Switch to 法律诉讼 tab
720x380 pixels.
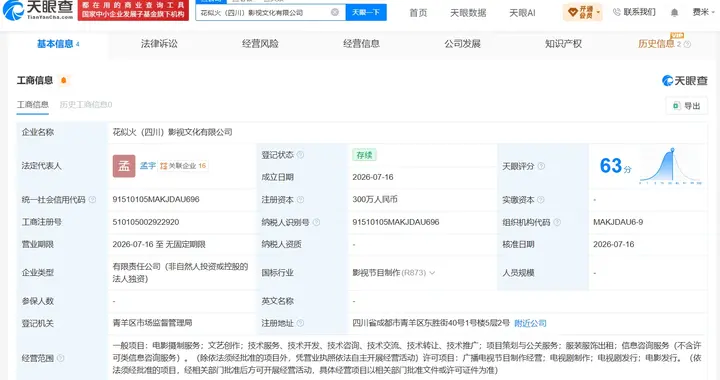(159, 44)
